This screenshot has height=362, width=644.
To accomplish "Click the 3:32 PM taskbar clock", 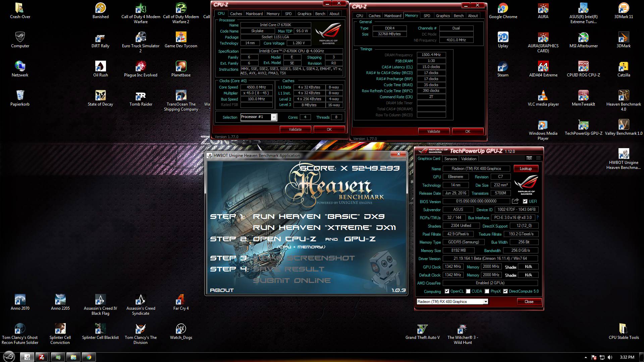I will (x=627, y=357).
